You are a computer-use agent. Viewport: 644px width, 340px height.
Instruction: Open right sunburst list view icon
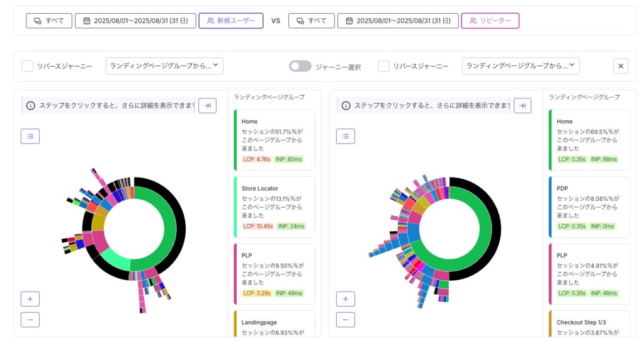(346, 137)
